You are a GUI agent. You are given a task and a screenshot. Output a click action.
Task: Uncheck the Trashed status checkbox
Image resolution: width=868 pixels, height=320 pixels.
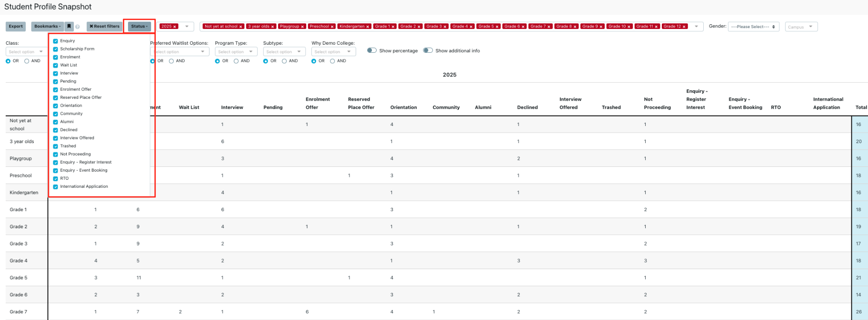pos(56,146)
